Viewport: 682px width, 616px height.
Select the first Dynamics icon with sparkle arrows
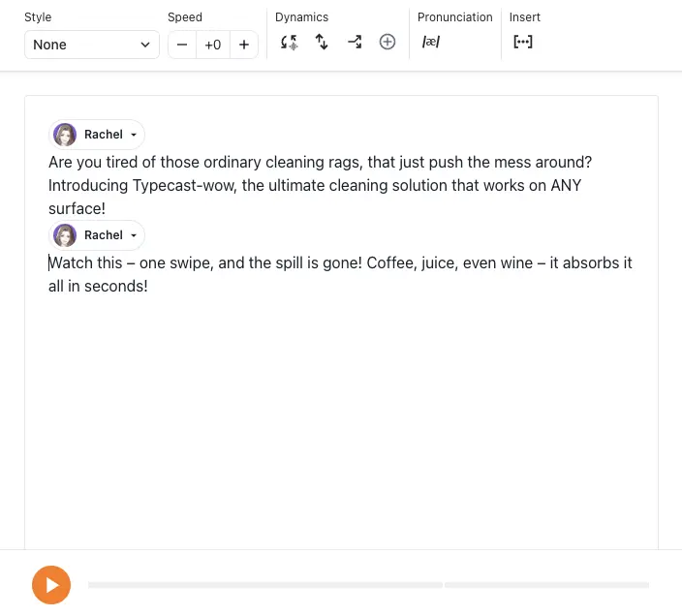pyautogui.click(x=289, y=43)
